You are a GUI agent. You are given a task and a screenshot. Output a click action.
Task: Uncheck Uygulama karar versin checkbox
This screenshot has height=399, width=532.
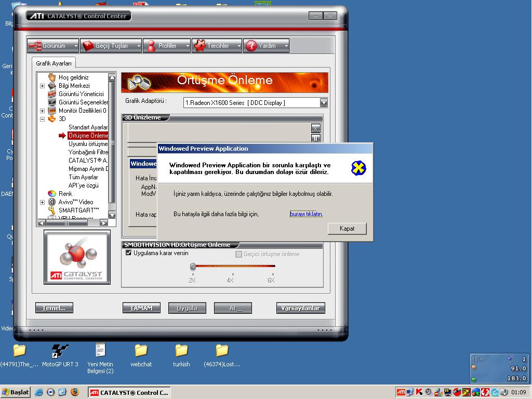coord(128,253)
